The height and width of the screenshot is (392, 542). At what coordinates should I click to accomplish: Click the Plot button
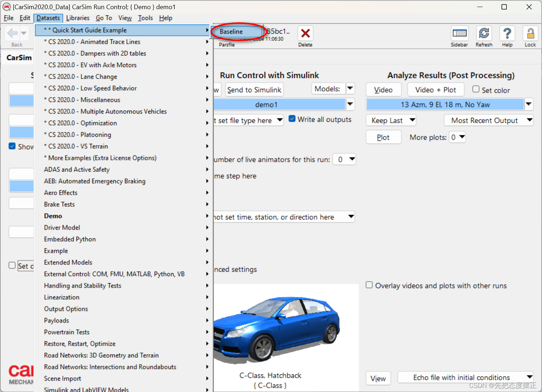tap(384, 137)
